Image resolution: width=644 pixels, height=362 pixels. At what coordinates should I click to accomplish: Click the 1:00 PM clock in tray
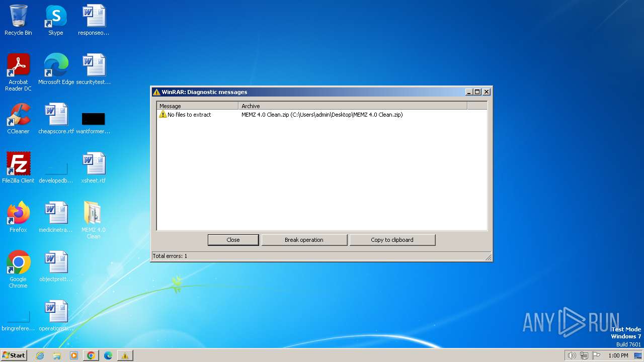(x=618, y=355)
